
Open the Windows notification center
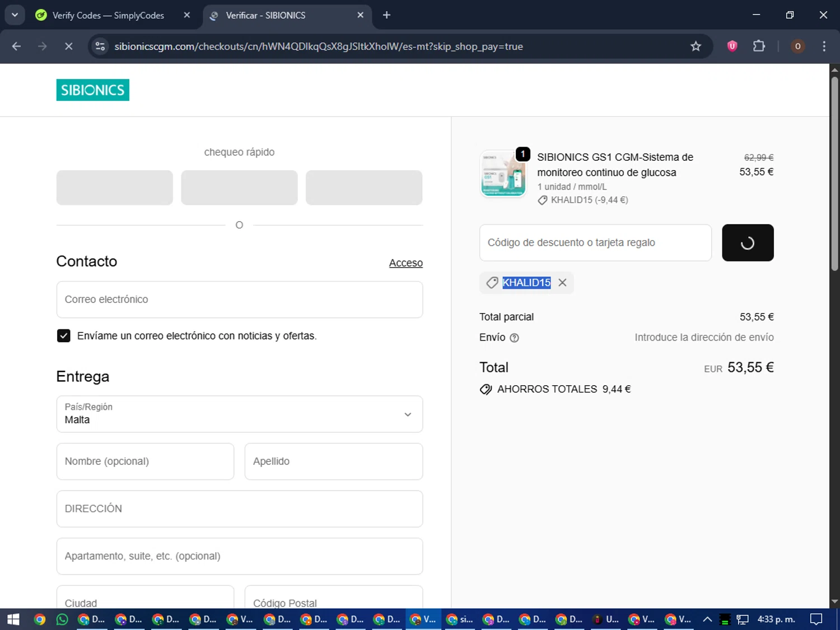click(x=816, y=619)
